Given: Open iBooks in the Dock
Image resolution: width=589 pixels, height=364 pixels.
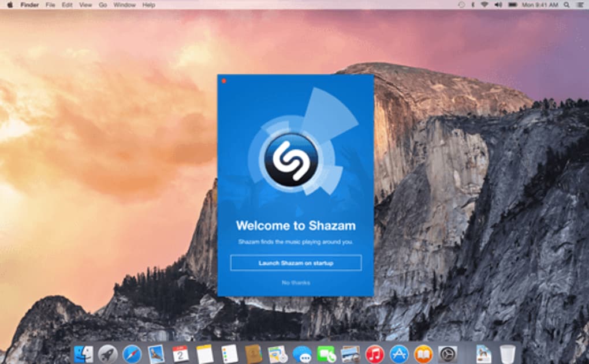Looking at the screenshot, I should pos(423,354).
